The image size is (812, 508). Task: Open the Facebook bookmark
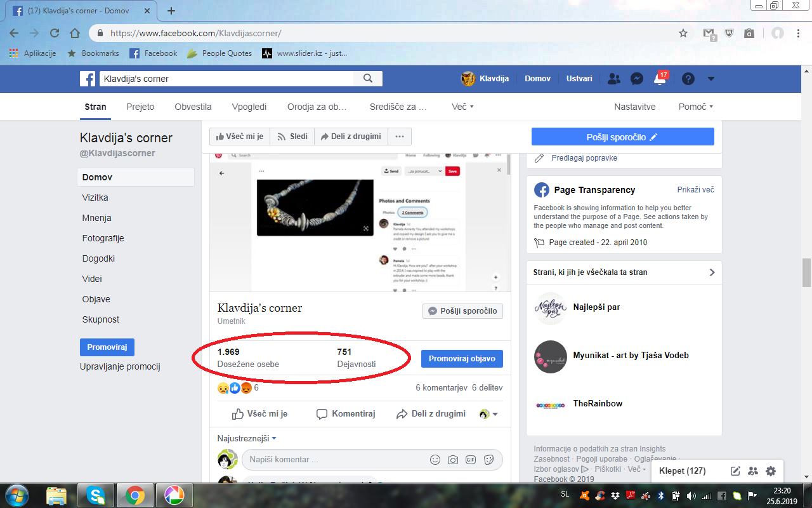pos(153,53)
